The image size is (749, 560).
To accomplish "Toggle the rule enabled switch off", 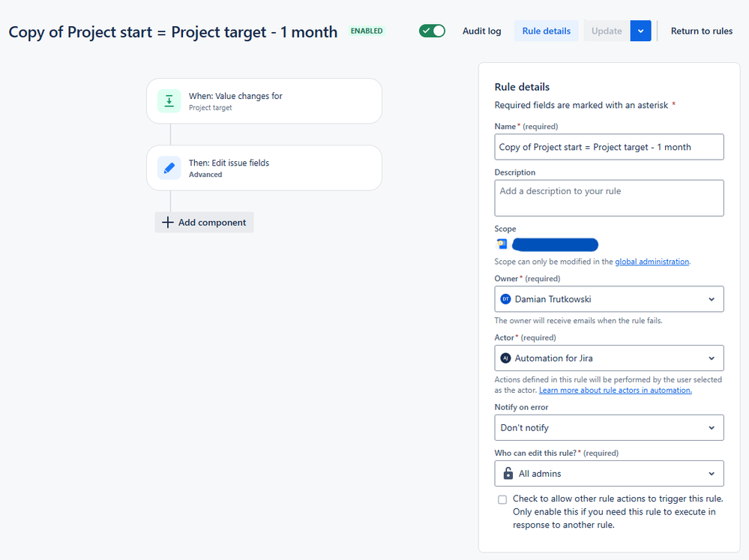I will pyautogui.click(x=432, y=31).
